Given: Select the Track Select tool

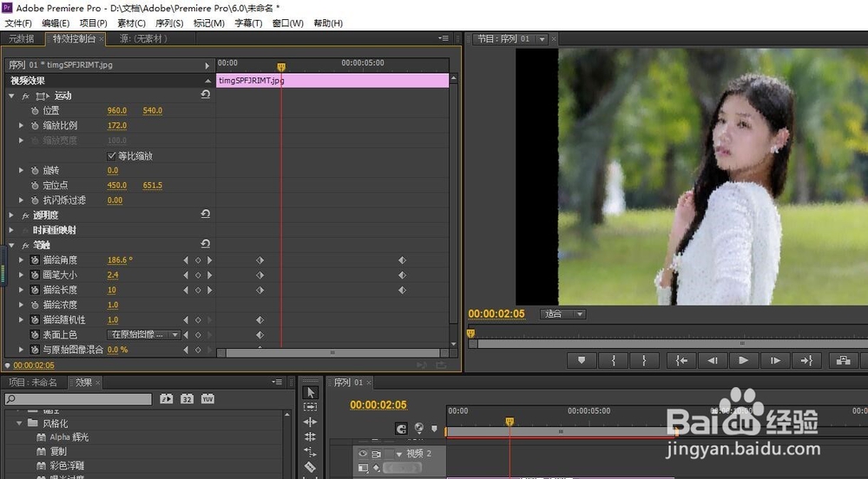Looking at the screenshot, I should (311, 407).
